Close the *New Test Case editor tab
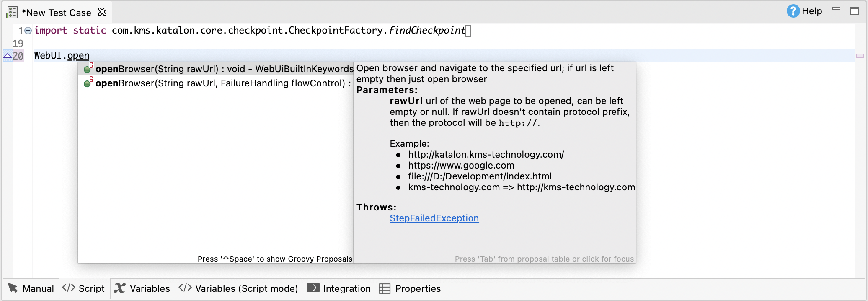The image size is (868, 301). pos(102,12)
